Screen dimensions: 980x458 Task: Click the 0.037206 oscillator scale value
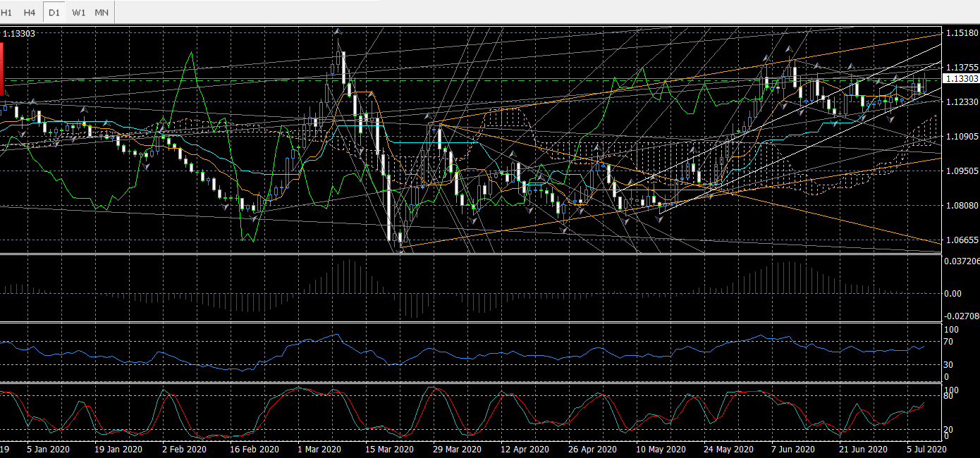pos(962,261)
